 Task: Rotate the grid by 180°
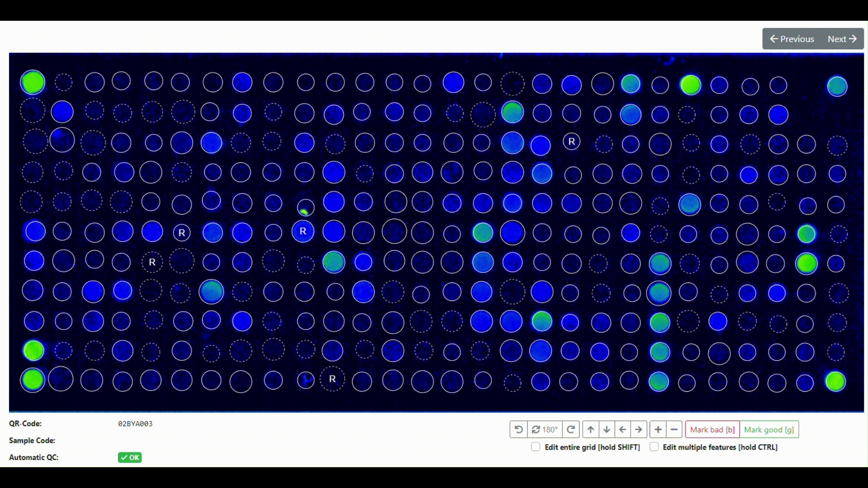pos(545,429)
